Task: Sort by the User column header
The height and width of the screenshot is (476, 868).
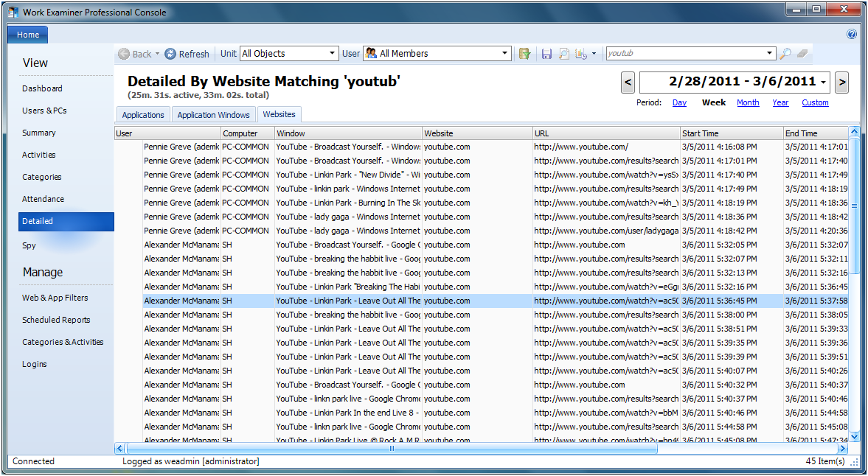Action: [x=167, y=133]
